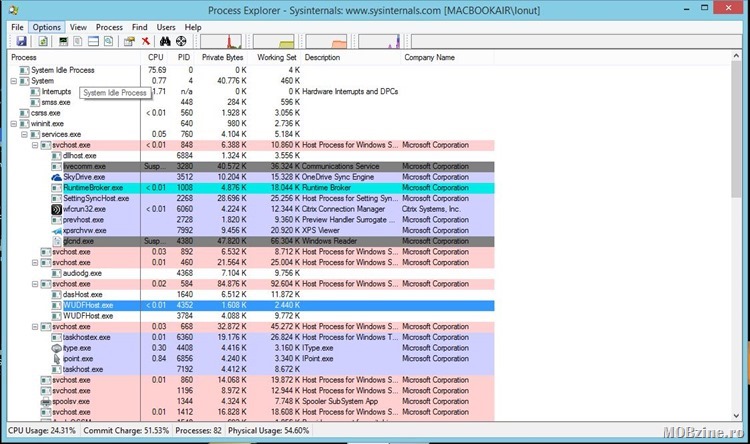
Task: Click the I/O activity mini graph
Action: coord(379,41)
